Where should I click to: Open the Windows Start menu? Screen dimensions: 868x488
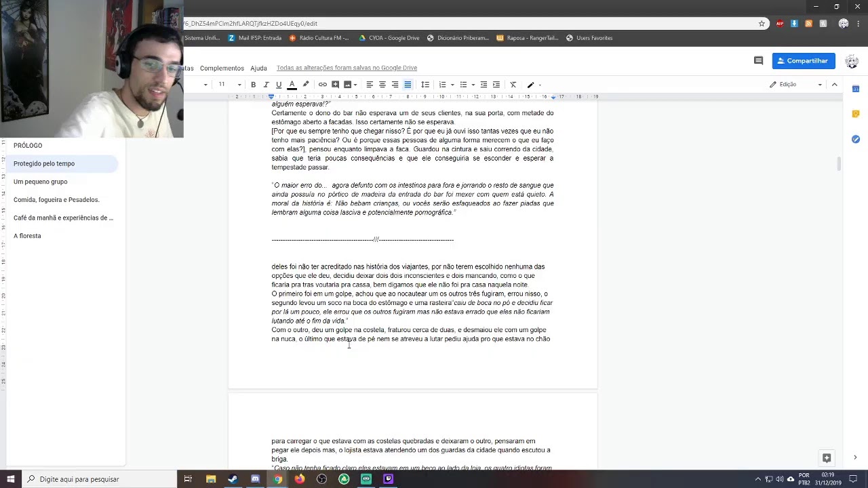11,479
